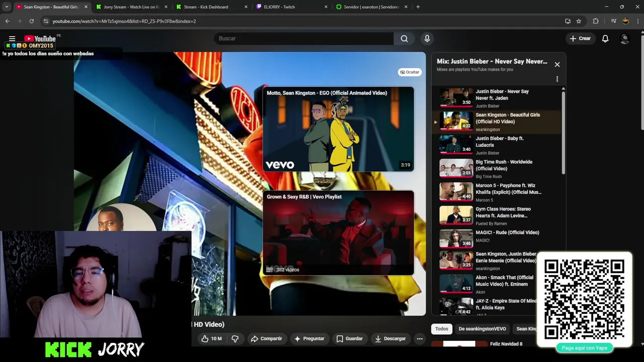
Task: Hide end screen cards with Ocultar
Action: [x=410, y=72]
